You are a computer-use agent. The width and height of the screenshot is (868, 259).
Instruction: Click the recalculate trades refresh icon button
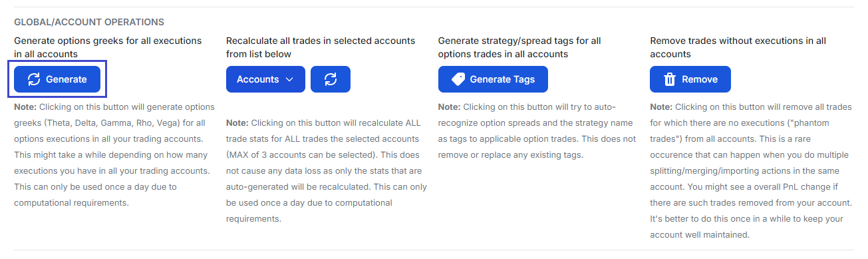331,79
